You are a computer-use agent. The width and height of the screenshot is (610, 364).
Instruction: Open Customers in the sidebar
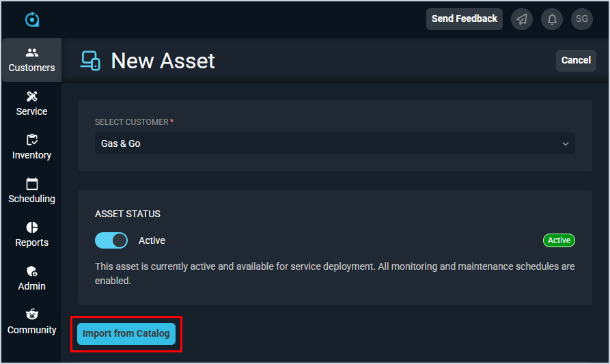(31, 60)
